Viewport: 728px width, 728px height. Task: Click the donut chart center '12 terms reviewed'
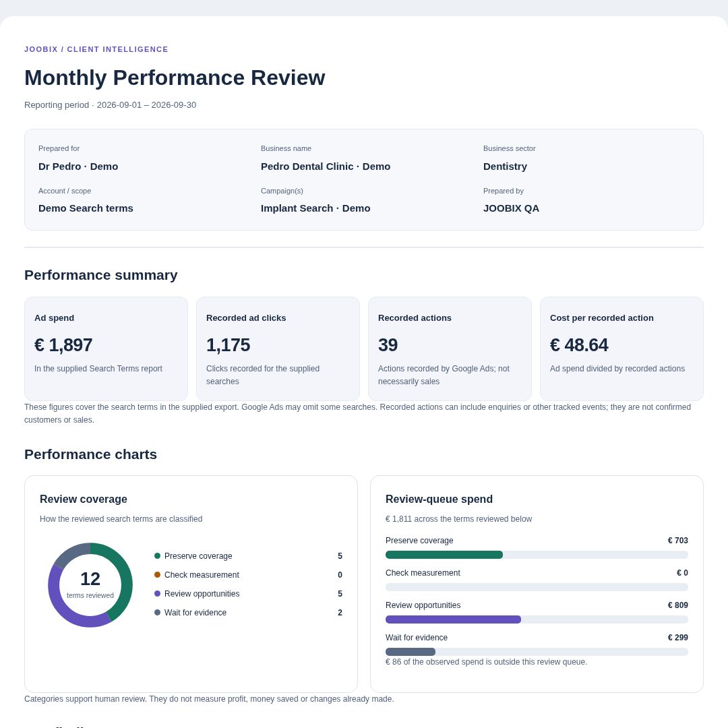(x=90, y=585)
